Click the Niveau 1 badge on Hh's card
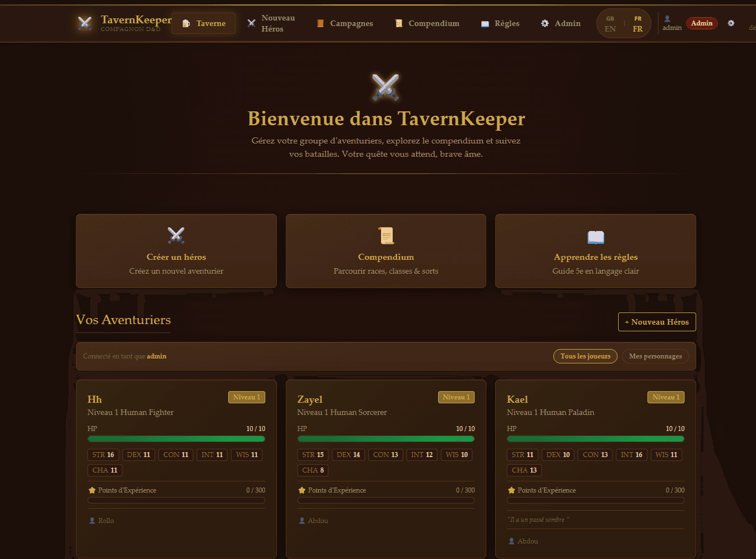The height and width of the screenshot is (559, 756). 246,397
